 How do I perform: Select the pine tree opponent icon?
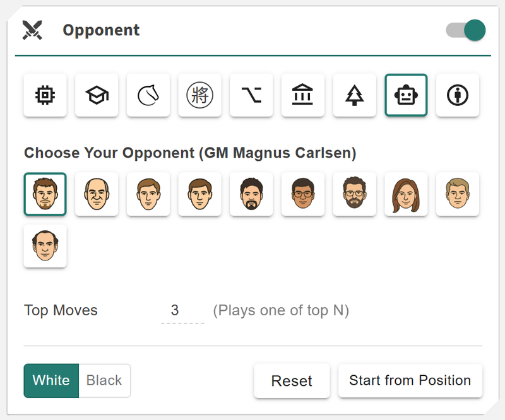tap(355, 95)
